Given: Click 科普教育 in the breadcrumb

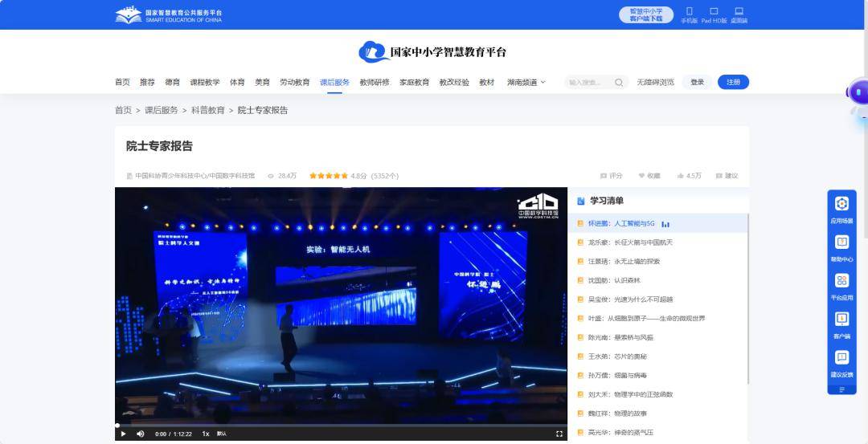Looking at the screenshot, I should point(207,110).
